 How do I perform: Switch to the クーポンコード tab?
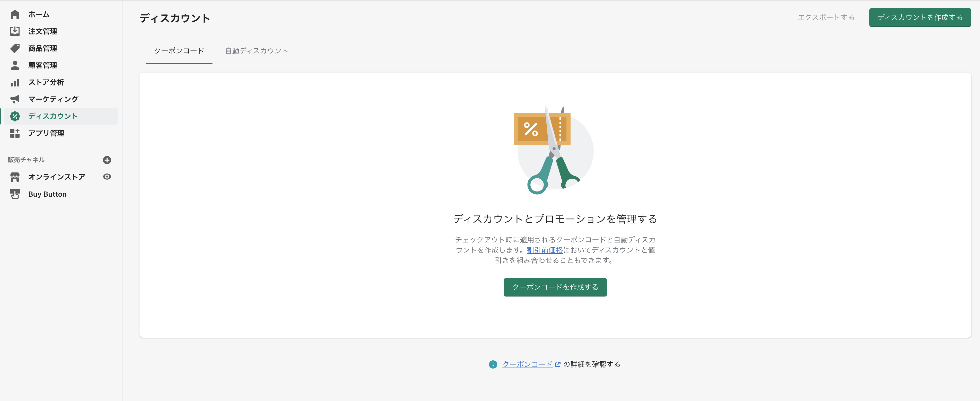point(179,51)
